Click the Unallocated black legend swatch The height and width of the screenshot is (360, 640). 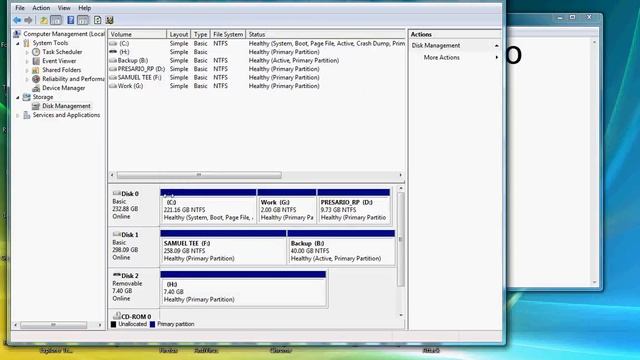pyautogui.click(x=113, y=324)
